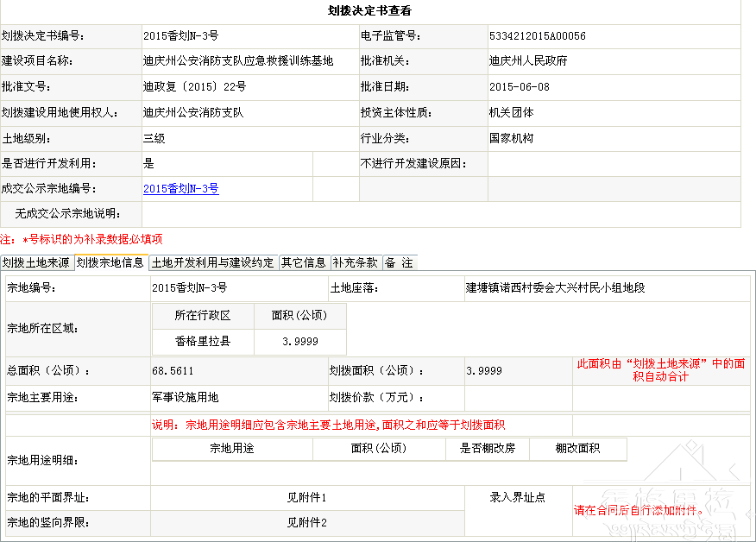Click the 棚改面积 column header
Image resolution: width=756 pixels, height=542 pixels.
coord(577,449)
